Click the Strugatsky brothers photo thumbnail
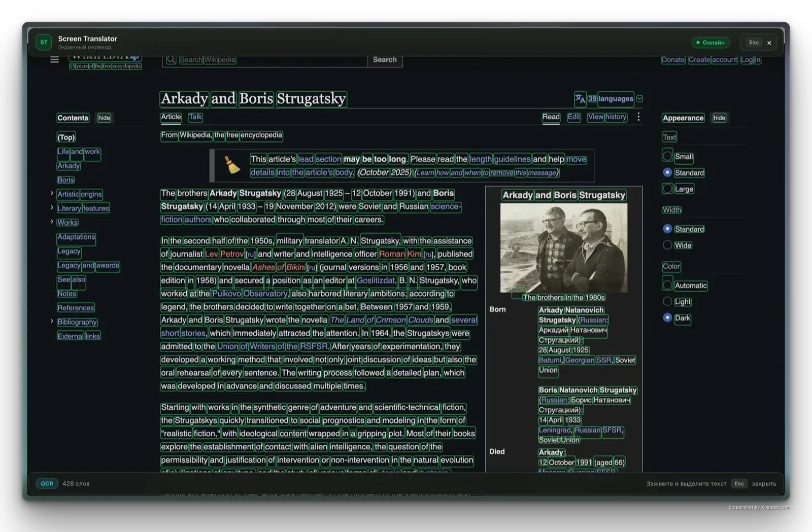 click(564, 247)
